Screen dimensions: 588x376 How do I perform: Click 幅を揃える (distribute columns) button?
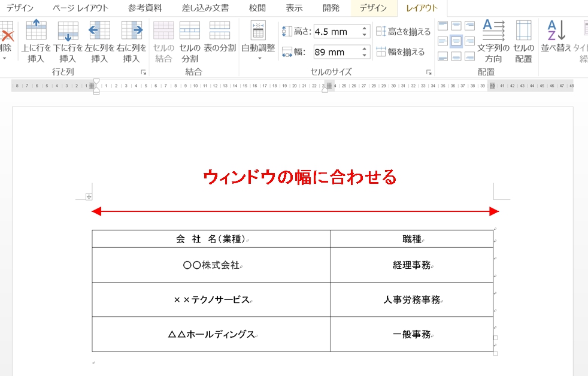pos(400,52)
